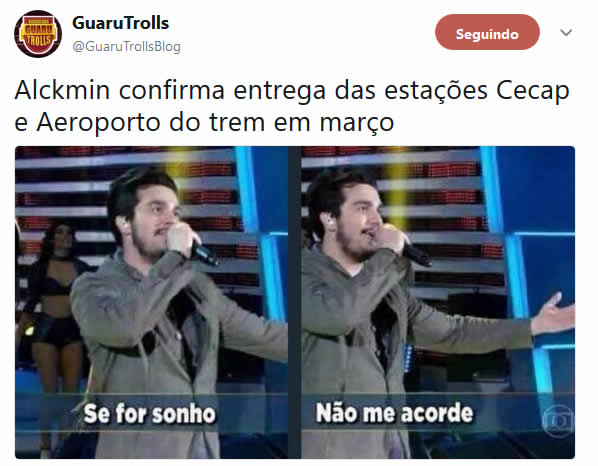Click the 'Se for sonho' caption

click(x=150, y=413)
